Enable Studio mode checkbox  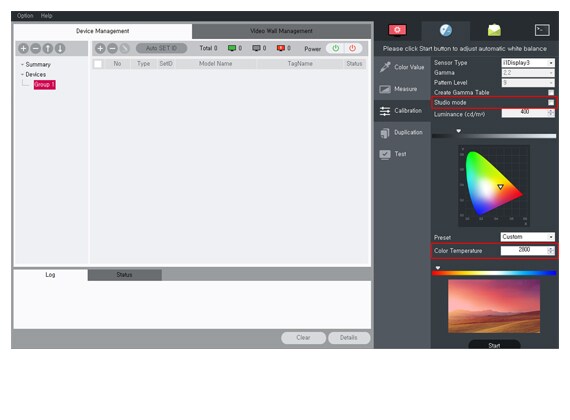[551, 103]
